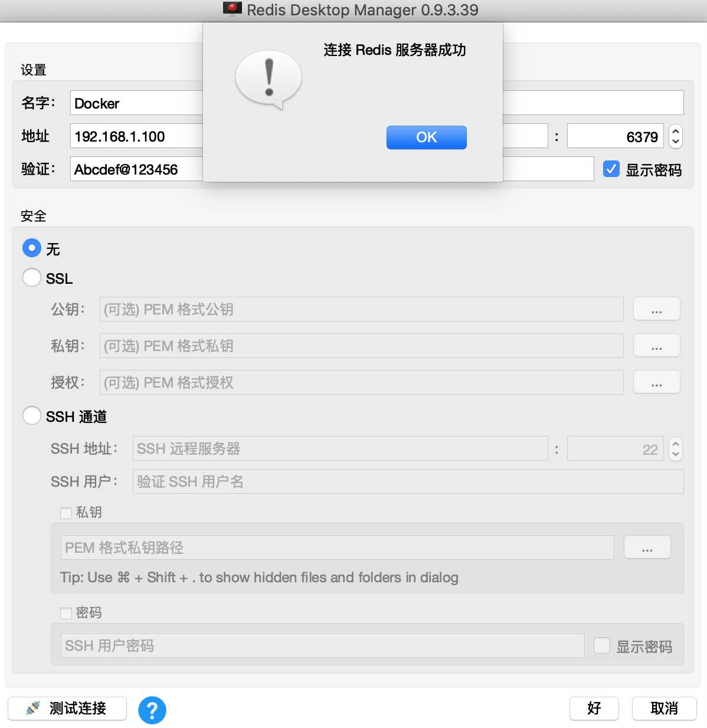This screenshot has height=728, width=707.
Task: Click the browse ... button for PEM 格式私钥路径
Action: [x=647, y=547]
